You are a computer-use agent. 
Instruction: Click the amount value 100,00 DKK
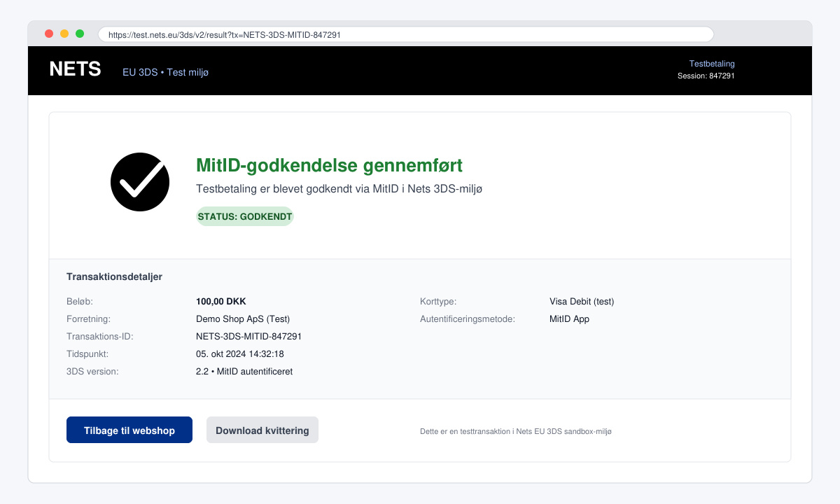point(221,302)
